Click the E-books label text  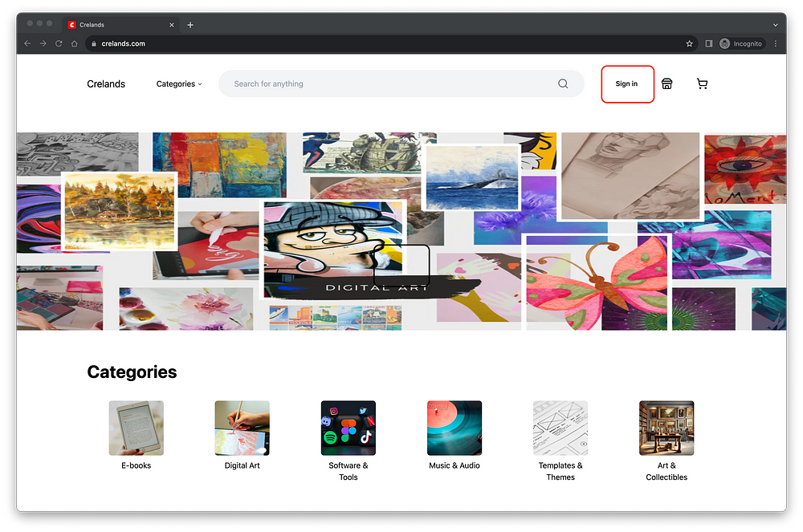(137, 465)
